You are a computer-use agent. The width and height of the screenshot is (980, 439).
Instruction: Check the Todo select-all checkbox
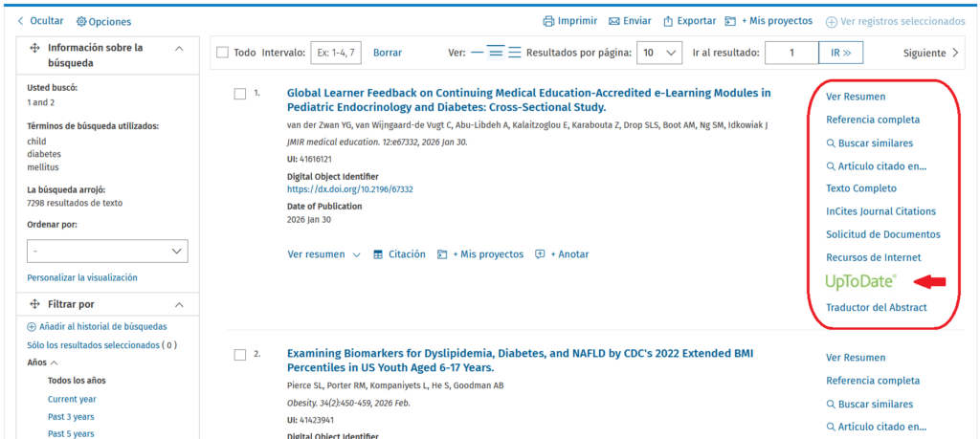tap(223, 53)
